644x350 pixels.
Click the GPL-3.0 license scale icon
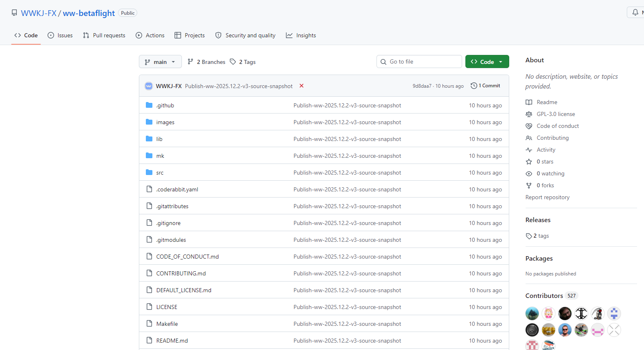(529, 114)
